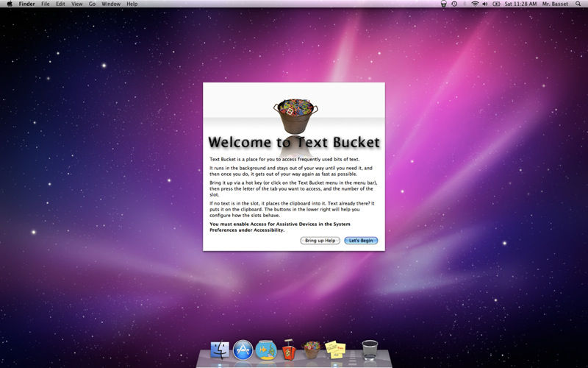Viewport: 588px width, 368px height.
Task: Open the Wi-Fi status menu
Action: pyautogui.click(x=475, y=4)
